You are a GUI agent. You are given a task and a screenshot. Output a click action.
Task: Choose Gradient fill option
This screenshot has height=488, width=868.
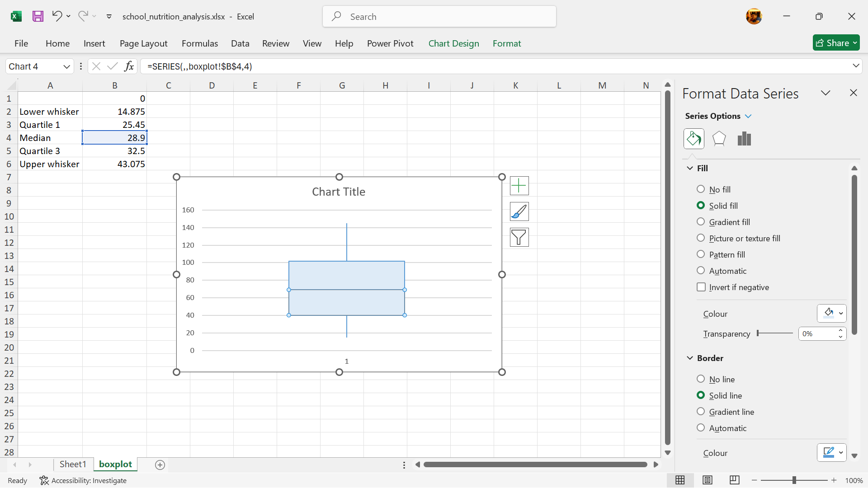pyautogui.click(x=701, y=222)
